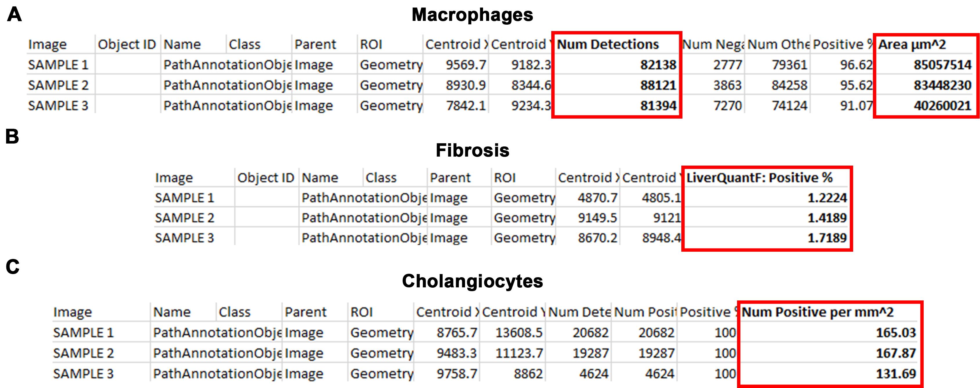Select the LiverQuantF: Positive % header
980x388 pixels.
click(x=759, y=178)
